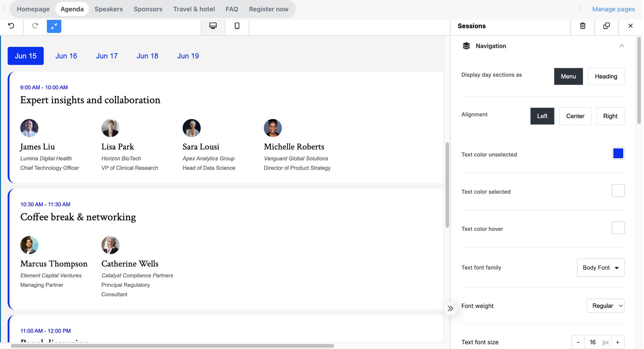The image size is (644, 349).
Task: Select the Jun 15 day button
Action: [x=25, y=56]
